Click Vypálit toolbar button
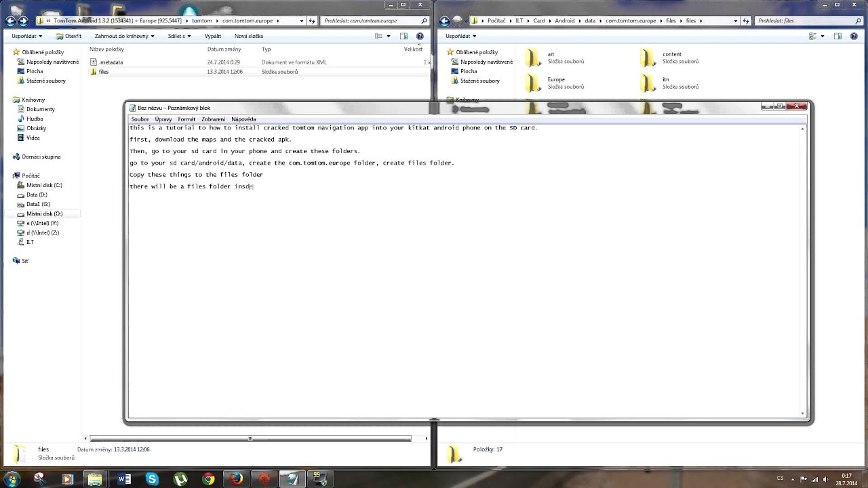The width and height of the screenshot is (868, 488). click(213, 36)
